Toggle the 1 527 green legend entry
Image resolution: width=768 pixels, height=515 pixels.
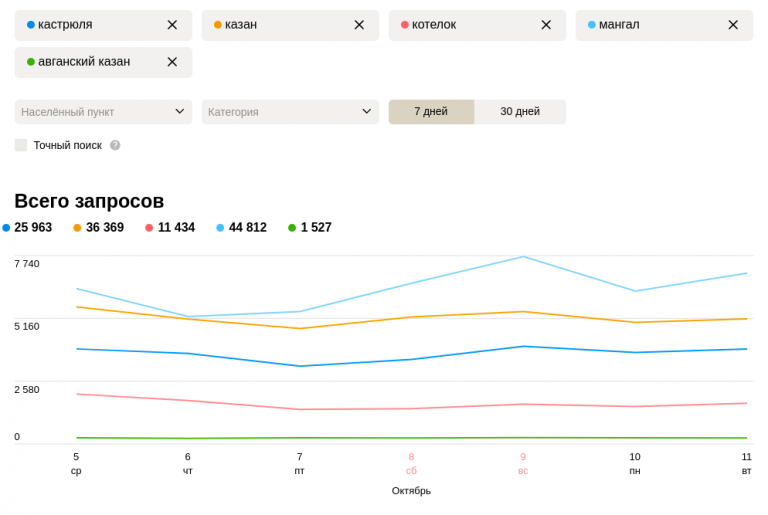310,228
